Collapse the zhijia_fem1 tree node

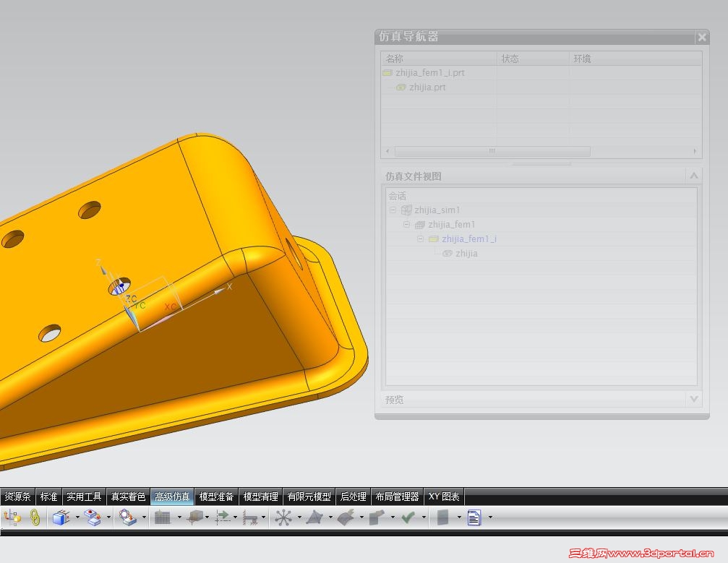point(407,225)
